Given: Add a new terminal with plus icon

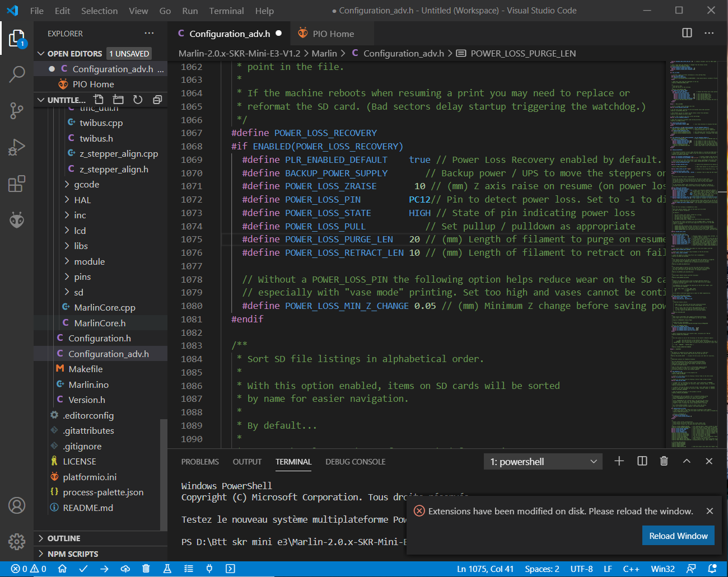Looking at the screenshot, I should [619, 461].
